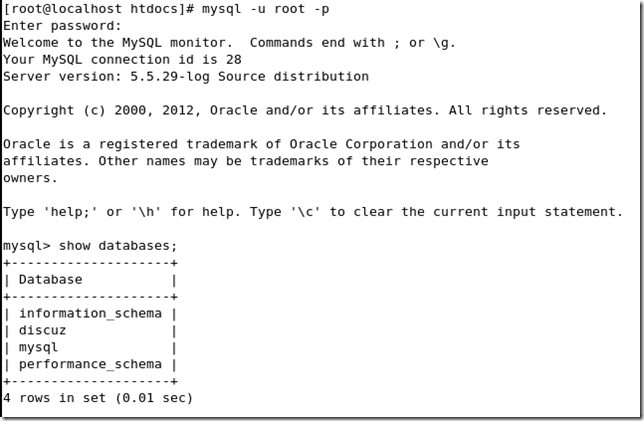Click the 'help;' text in help line

click(70, 212)
